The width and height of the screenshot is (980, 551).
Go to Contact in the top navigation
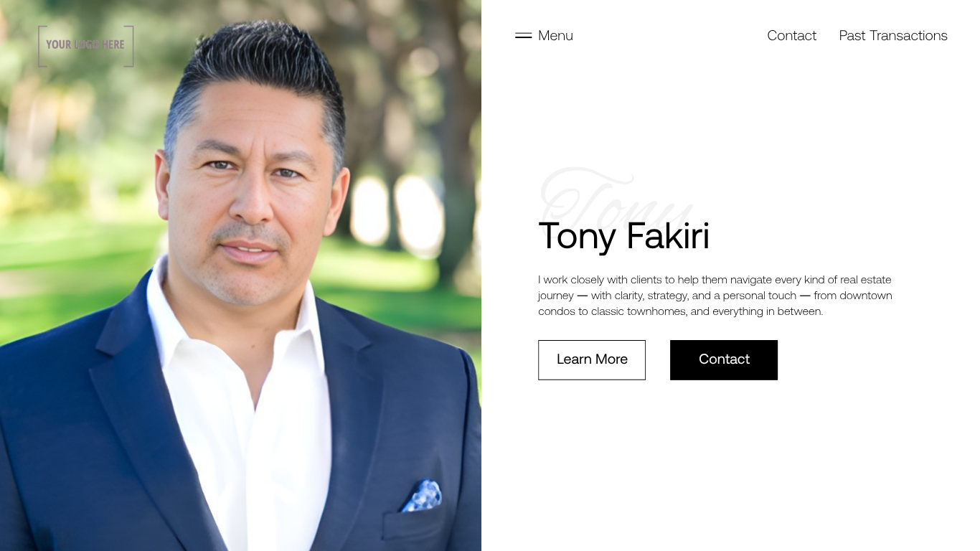791,35
